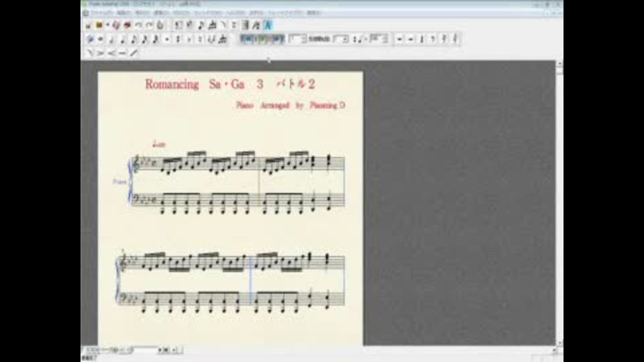Insert a quarter rest from the rest palette
644x362 pixels.
422,39
